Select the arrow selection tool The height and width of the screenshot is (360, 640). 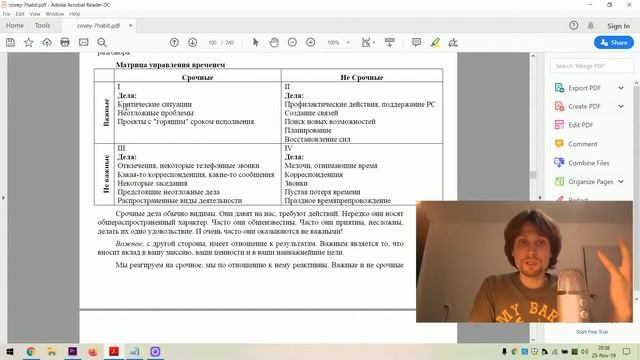pos(256,42)
